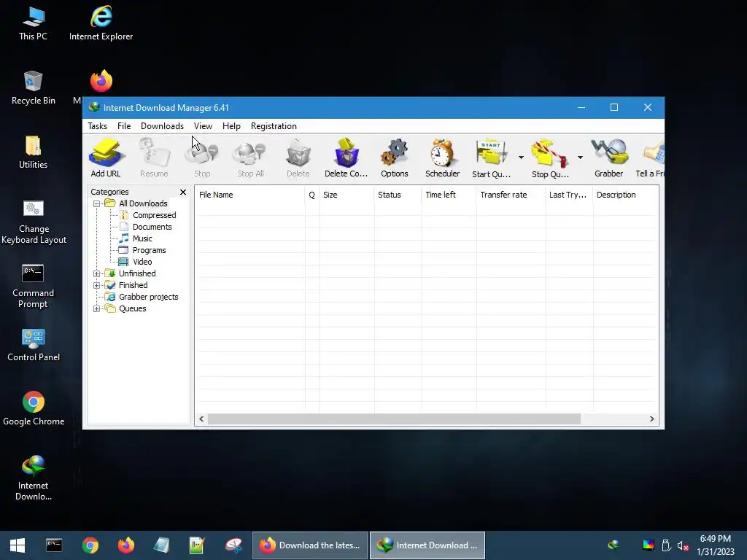Select the Programs category
The width and height of the screenshot is (747, 560).
pos(149,250)
